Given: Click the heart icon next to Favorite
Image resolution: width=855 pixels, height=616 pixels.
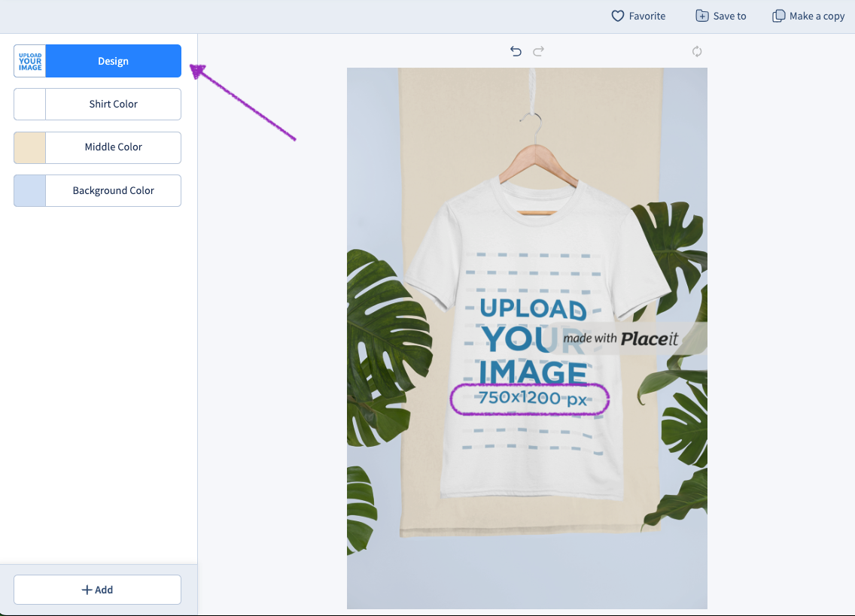Looking at the screenshot, I should coord(618,16).
